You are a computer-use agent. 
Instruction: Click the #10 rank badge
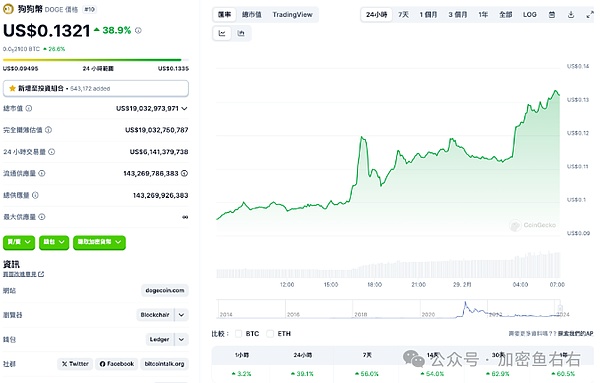pos(90,9)
